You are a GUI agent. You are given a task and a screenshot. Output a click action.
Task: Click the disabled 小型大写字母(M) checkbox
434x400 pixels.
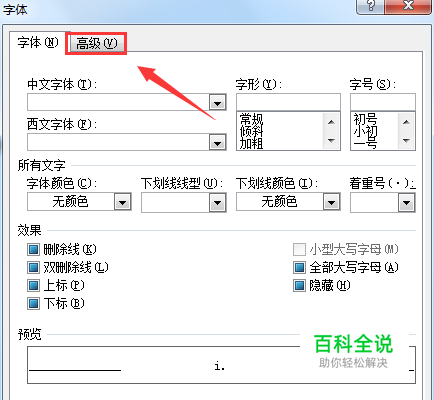(299, 249)
